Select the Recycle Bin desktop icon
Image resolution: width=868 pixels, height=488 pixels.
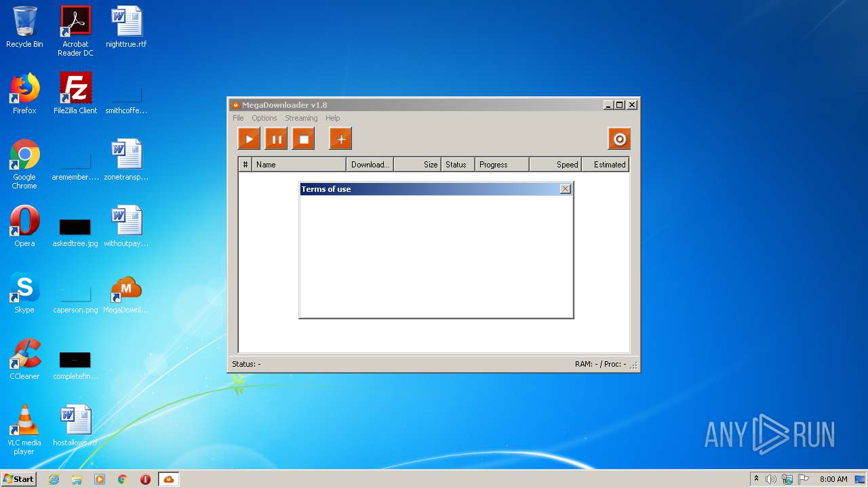(24, 27)
